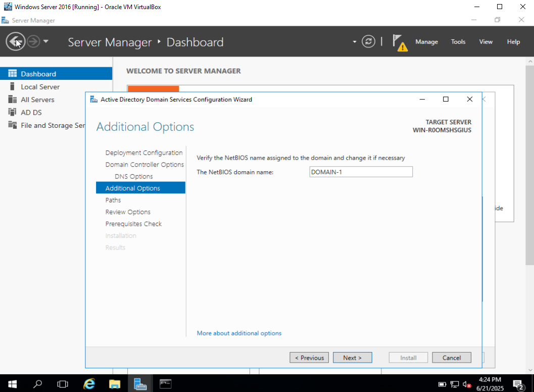
Task: Open the View menu
Action: click(486, 42)
